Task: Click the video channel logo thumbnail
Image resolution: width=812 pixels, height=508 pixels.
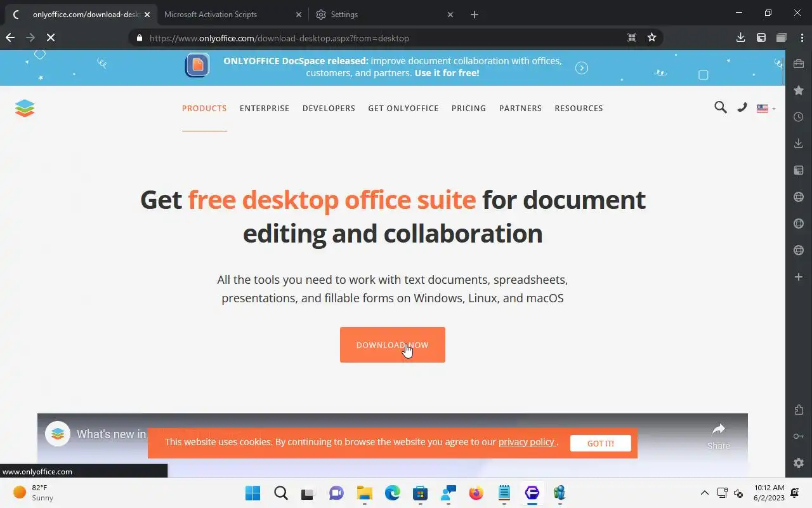Action: click(58, 434)
